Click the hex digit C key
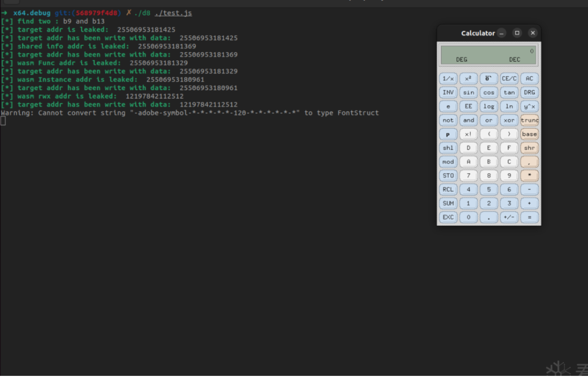The width and height of the screenshot is (588, 377). click(509, 162)
